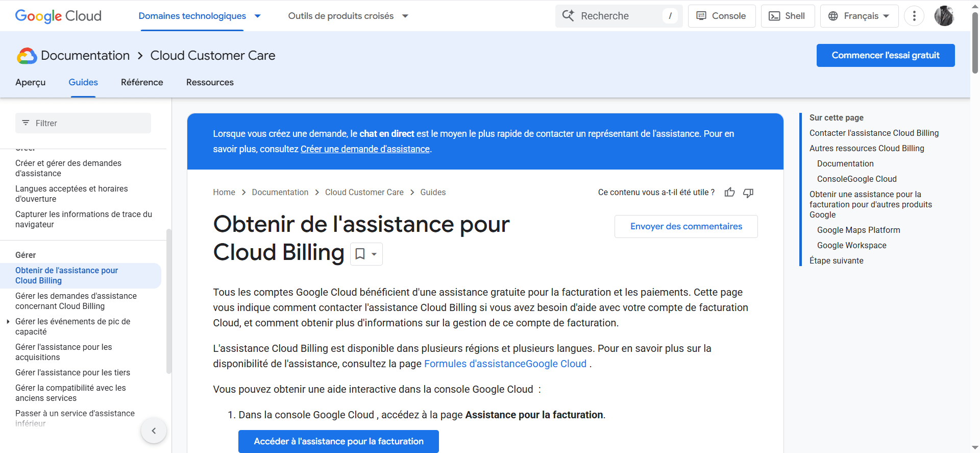
Task: Jump to Google Workspace section
Action: (x=852, y=245)
